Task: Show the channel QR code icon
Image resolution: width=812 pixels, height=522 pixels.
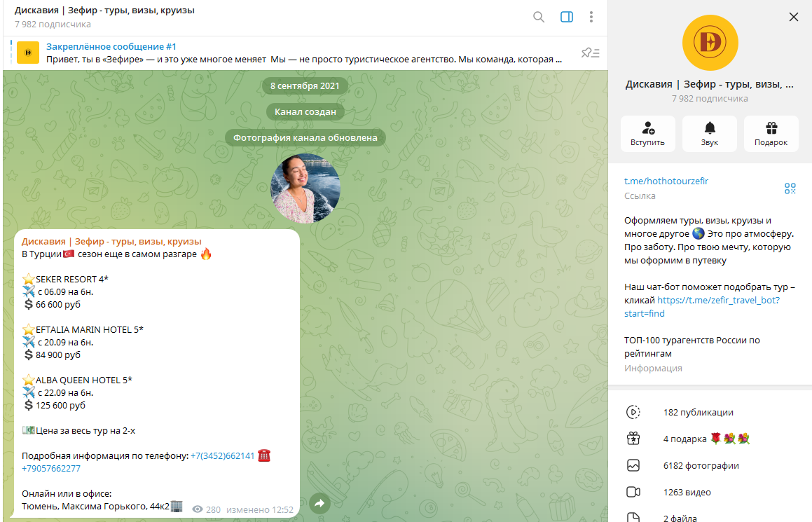Action: click(790, 188)
